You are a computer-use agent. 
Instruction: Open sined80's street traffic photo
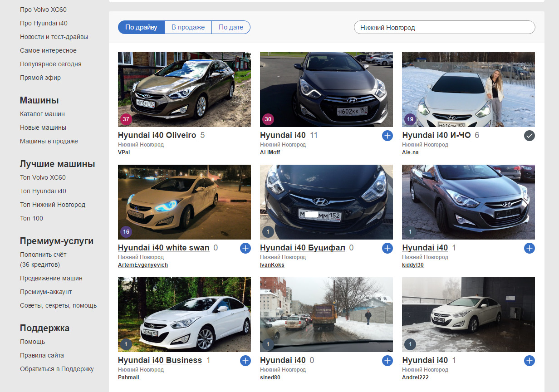tap(326, 314)
